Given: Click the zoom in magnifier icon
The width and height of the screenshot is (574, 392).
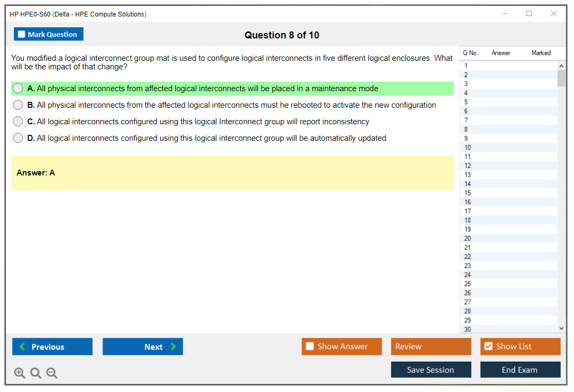Looking at the screenshot, I should click(x=20, y=373).
